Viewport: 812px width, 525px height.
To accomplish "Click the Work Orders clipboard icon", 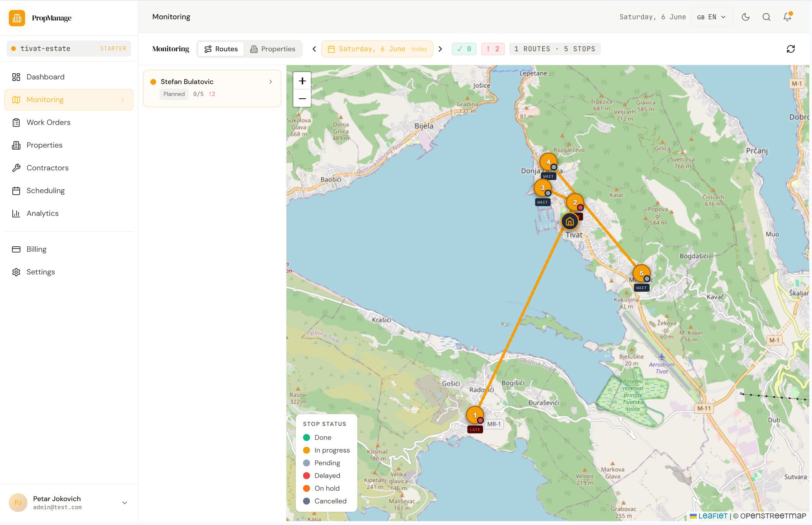I will tap(16, 123).
